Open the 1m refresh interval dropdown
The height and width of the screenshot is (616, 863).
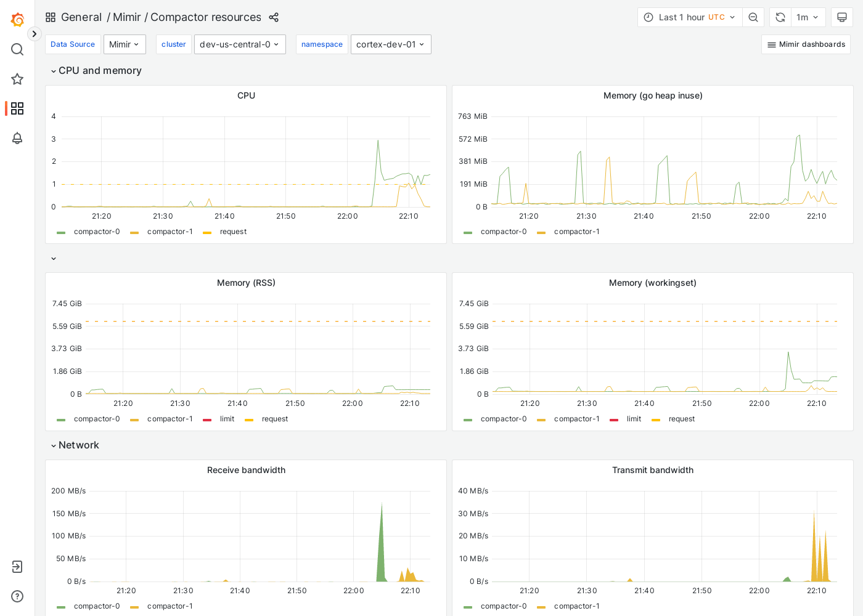(x=808, y=17)
